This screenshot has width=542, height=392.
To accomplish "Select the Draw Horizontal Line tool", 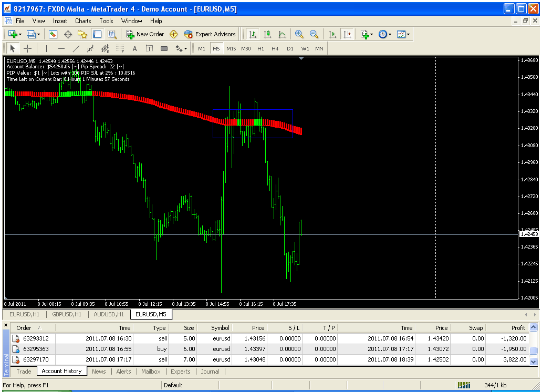I will [x=61, y=48].
